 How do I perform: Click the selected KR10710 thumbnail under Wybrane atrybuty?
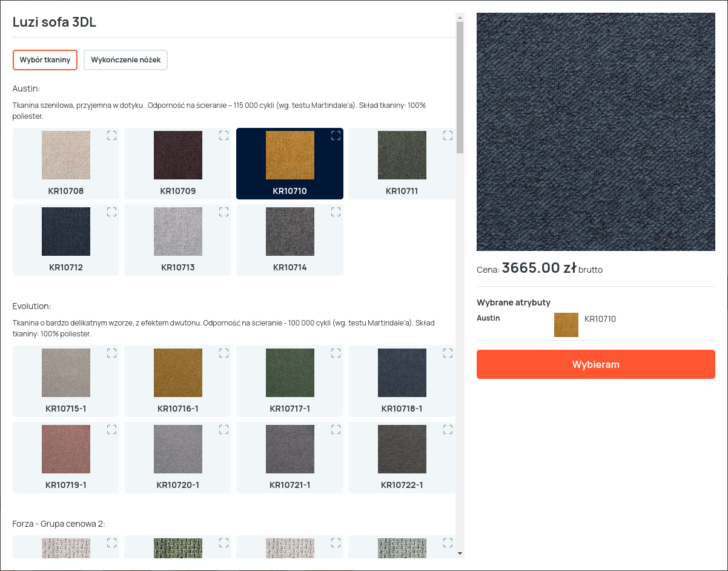566,325
